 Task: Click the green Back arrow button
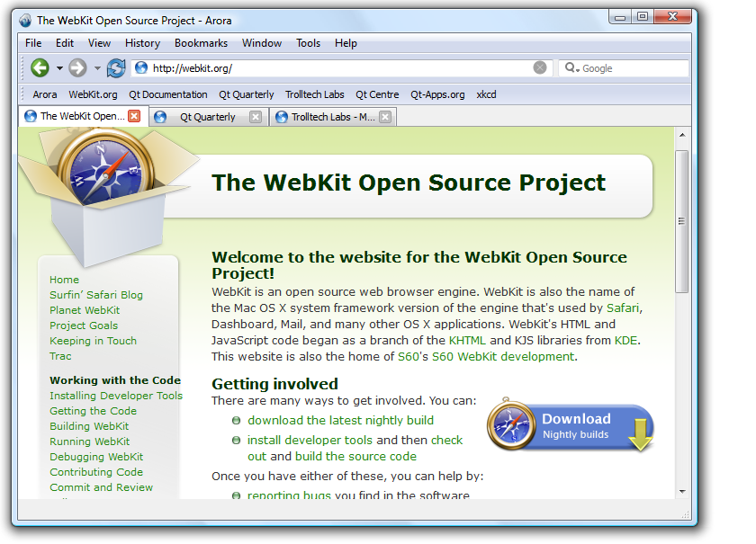[40, 68]
